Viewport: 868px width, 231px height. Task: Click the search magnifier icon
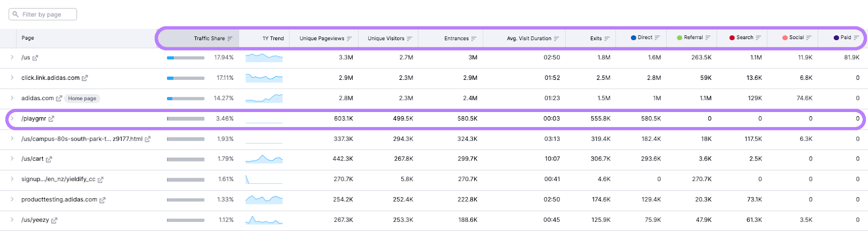[x=16, y=14]
